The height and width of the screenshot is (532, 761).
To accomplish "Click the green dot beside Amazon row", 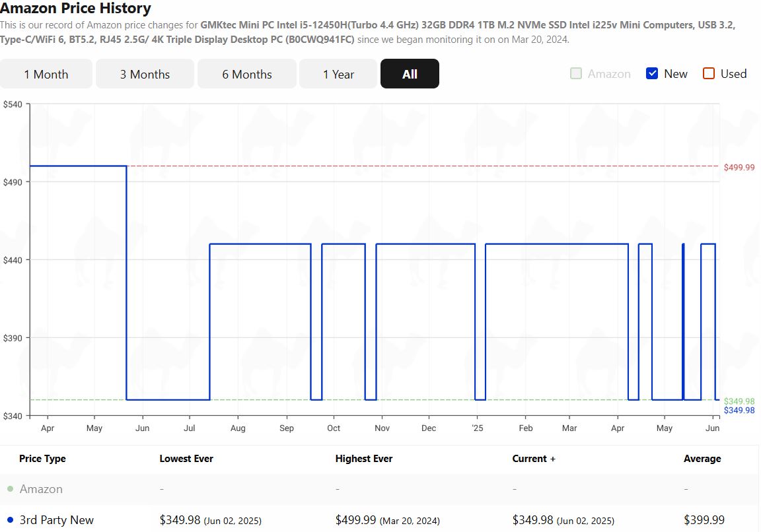I will [x=10, y=489].
